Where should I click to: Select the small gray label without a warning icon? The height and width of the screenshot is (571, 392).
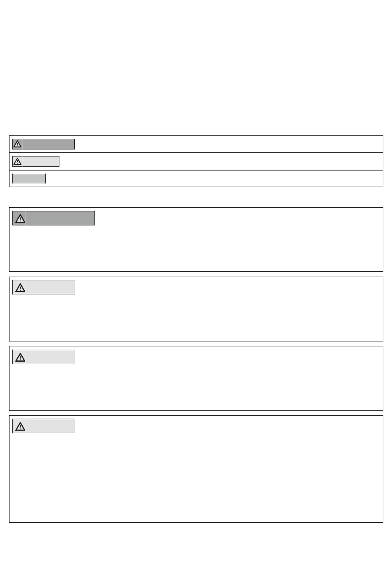tap(29, 178)
